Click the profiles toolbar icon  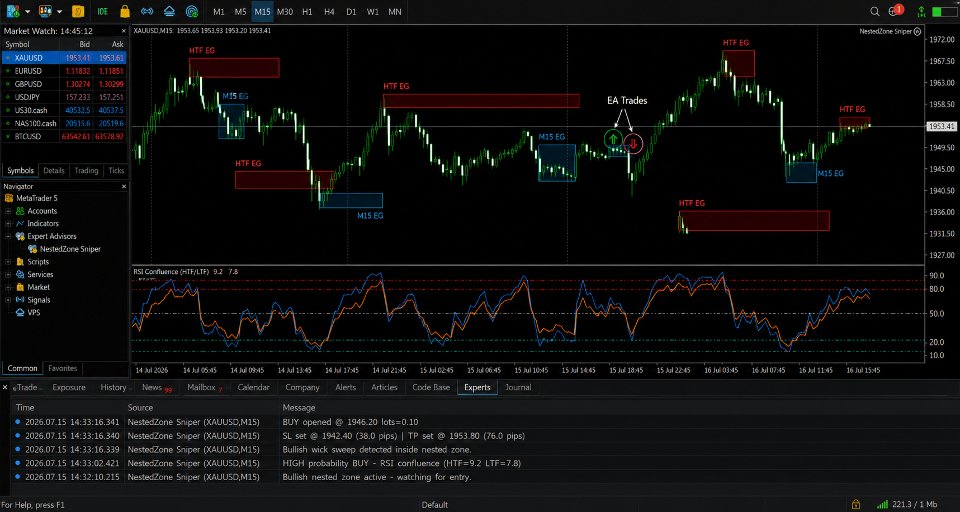(45, 11)
